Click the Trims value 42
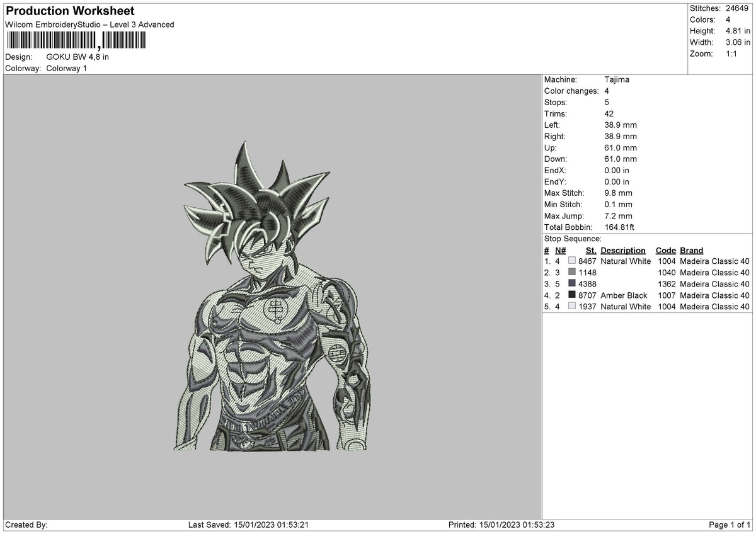This screenshot has height=534, width=756. [x=609, y=113]
